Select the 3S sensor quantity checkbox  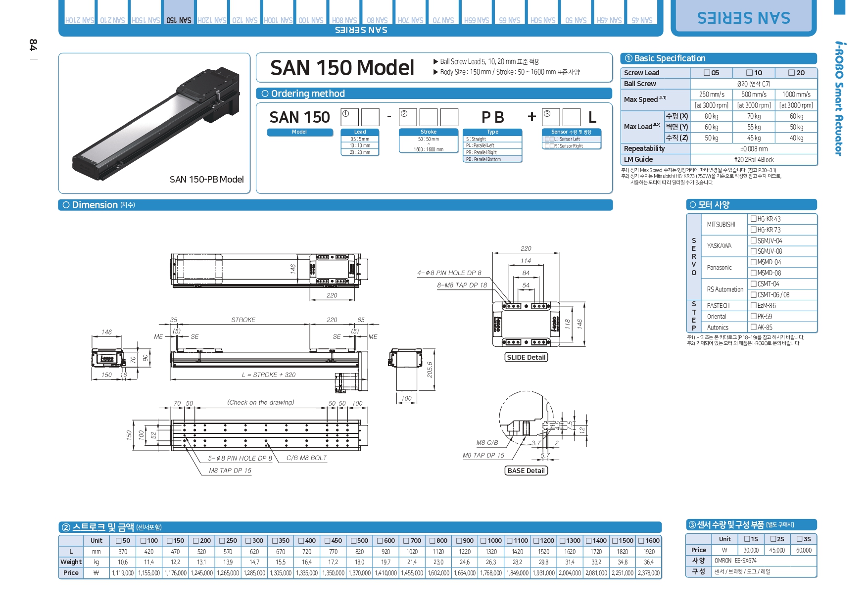point(800,539)
